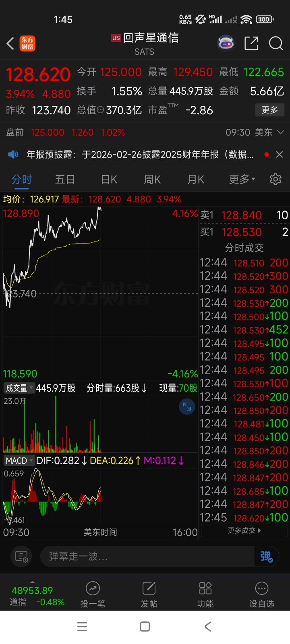Share the SATS stock page

(x=251, y=43)
